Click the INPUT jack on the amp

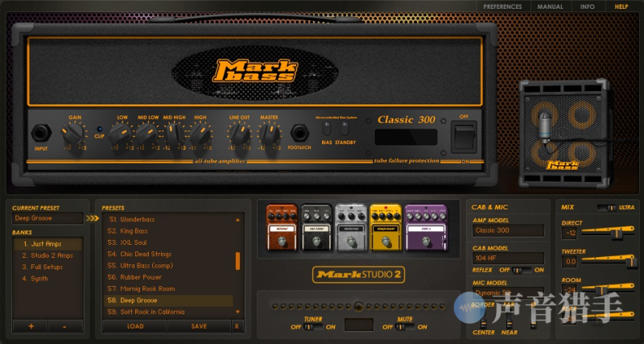coord(41,133)
